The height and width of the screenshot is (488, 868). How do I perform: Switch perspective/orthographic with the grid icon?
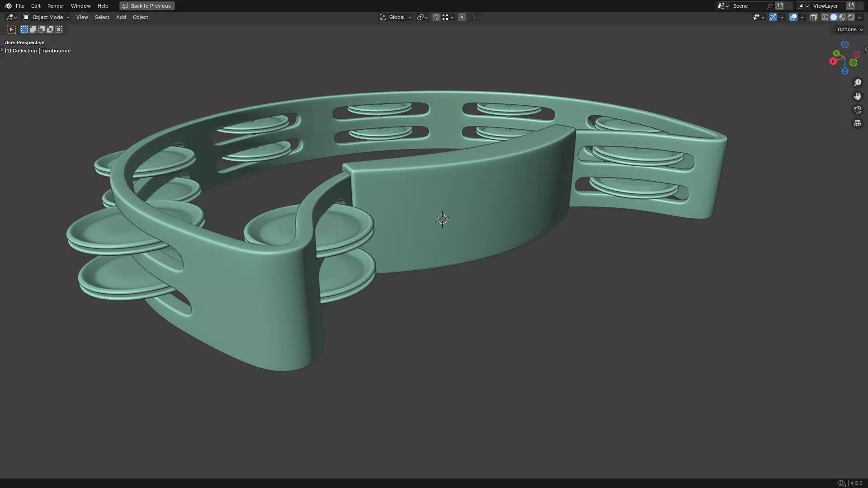coord(858,123)
